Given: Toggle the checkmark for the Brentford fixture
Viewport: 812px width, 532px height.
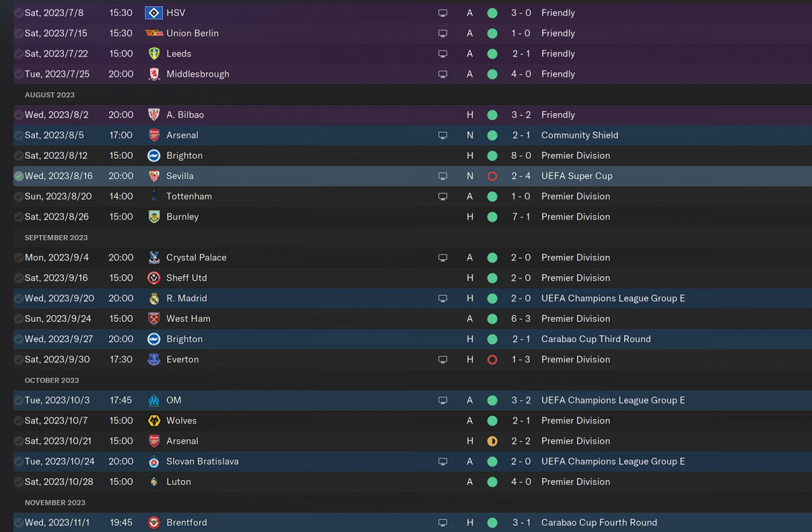Looking at the screenshot, I should click(18, 522).
